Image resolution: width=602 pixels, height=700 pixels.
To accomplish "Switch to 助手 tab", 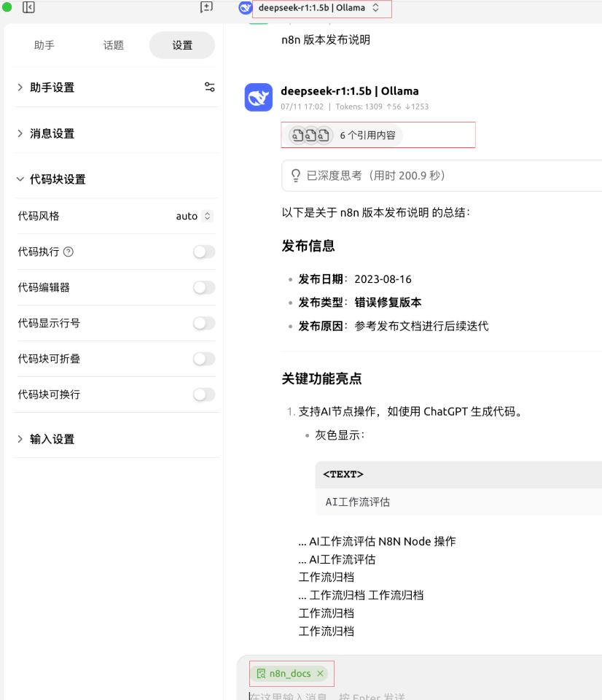I will tap(44, 45).
